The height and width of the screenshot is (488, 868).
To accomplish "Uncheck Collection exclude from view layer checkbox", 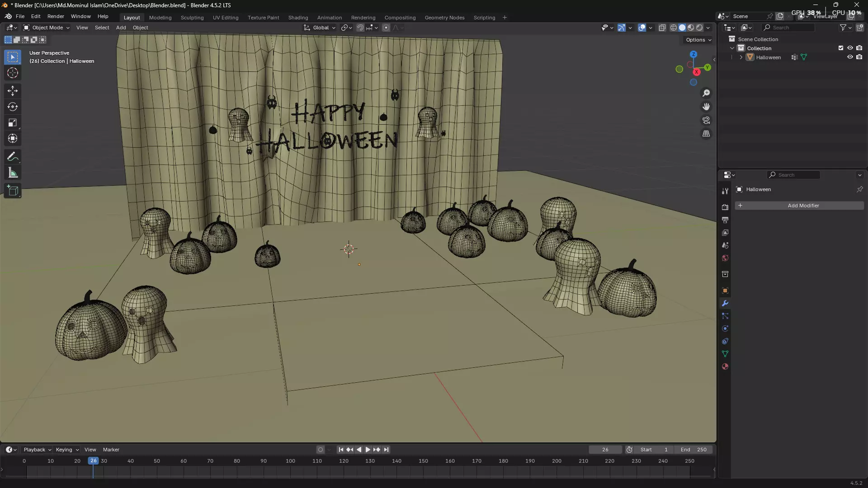I will tap(841, 48).
